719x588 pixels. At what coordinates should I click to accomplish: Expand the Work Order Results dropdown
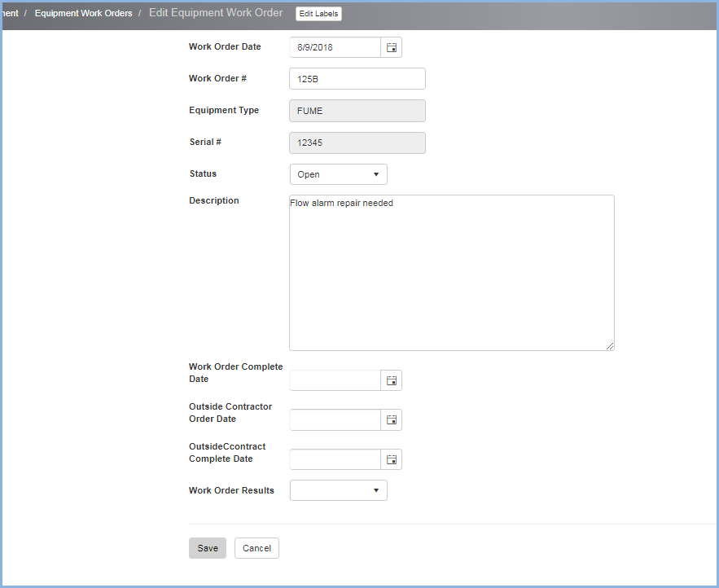[339, 490]
